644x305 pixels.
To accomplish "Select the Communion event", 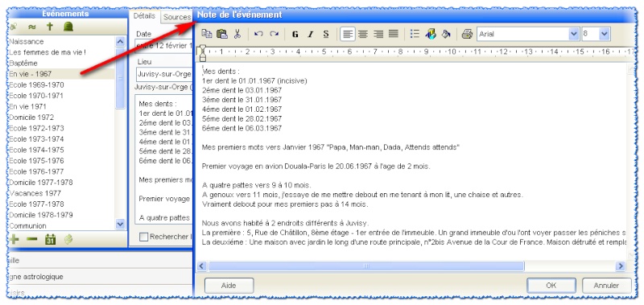I will point(27,226).
